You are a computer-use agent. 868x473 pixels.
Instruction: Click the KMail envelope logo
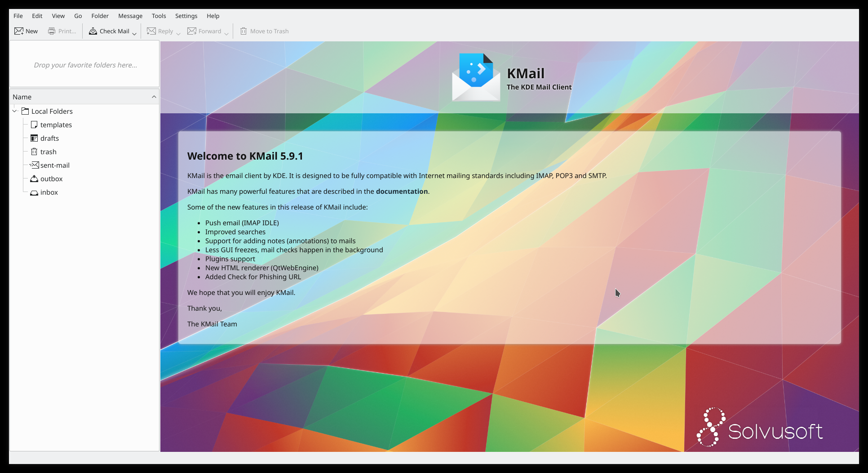476,77
